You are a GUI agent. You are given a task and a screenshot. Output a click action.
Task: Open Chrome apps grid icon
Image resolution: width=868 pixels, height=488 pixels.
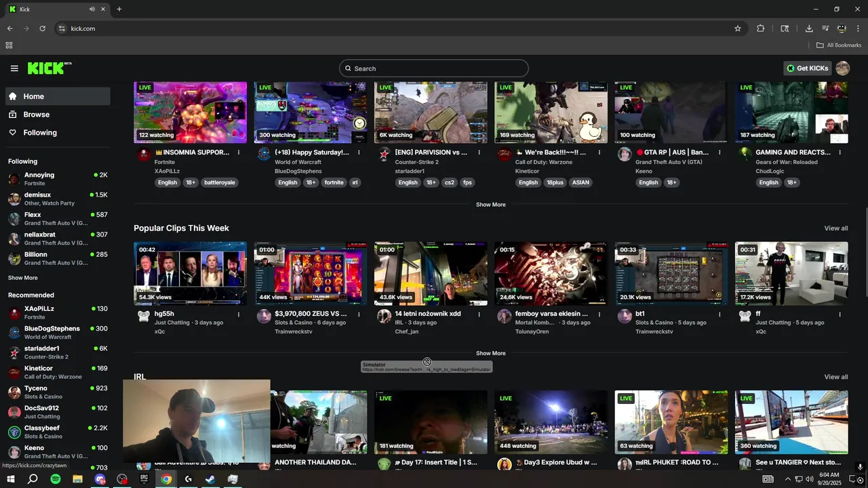tap(9, 45)
